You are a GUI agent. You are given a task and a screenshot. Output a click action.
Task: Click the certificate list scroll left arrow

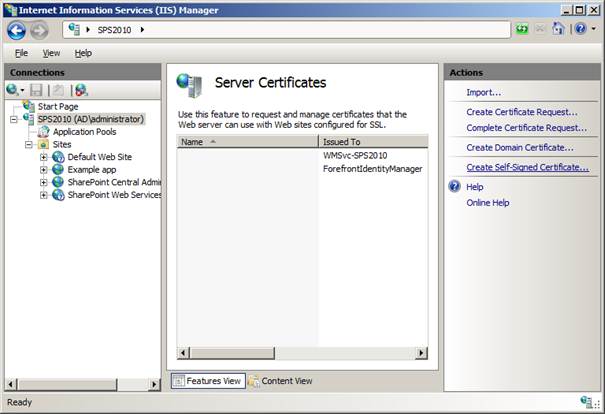(x=183, y=353)
